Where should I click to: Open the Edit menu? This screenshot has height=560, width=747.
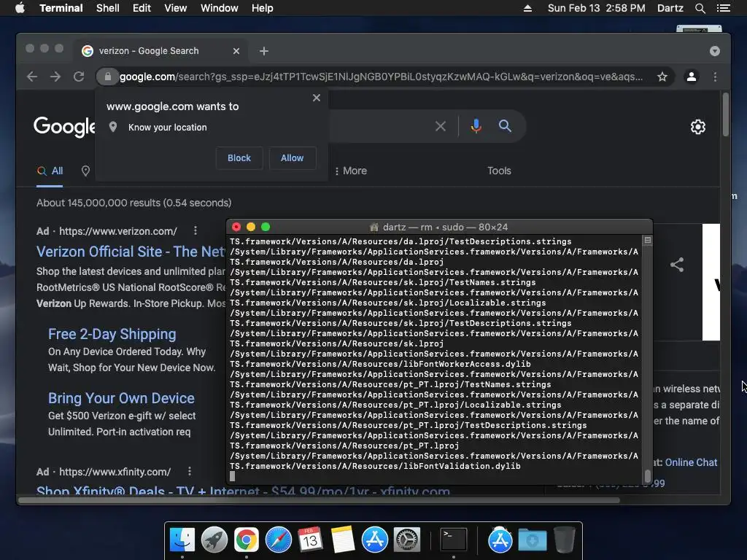point(142,8)
